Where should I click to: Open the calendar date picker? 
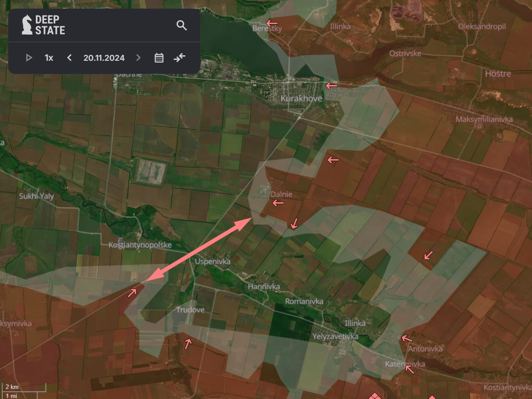coord(159,58)
